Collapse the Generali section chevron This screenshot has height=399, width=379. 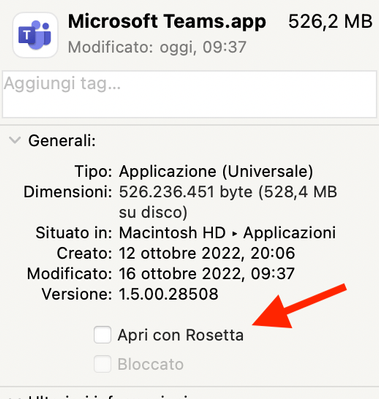[x=15, y=140]
